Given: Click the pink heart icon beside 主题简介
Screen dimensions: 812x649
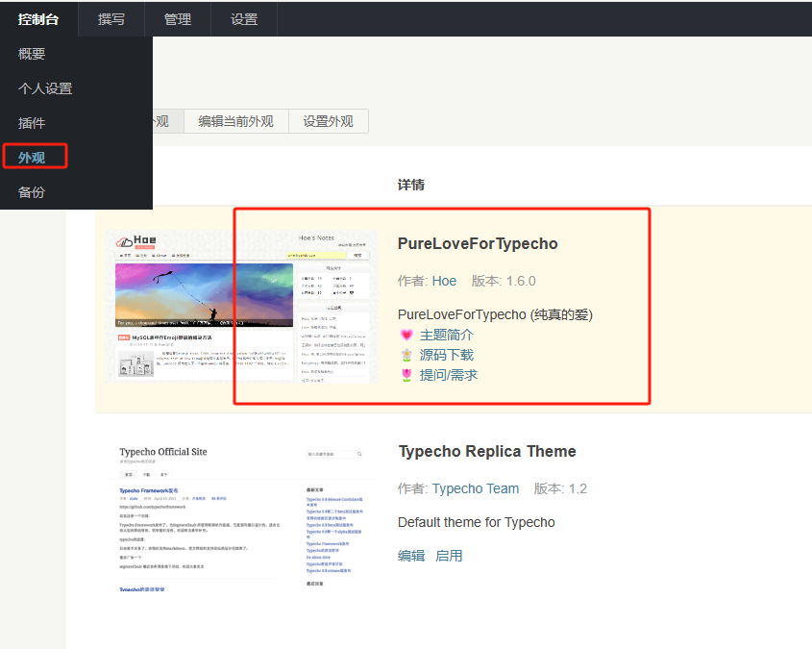Looking at the screenshot, I should pos(406,335).
